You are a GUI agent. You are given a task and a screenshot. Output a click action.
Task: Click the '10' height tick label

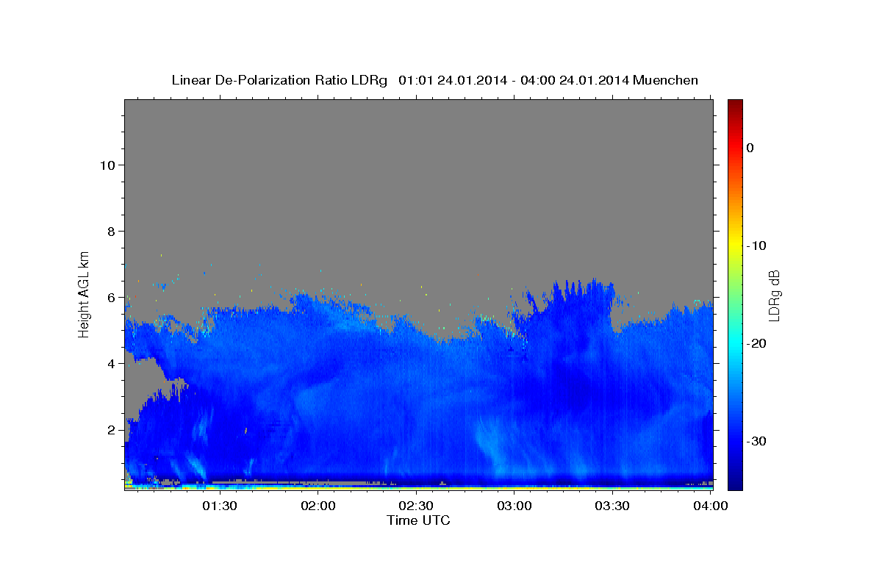point(107,165)
